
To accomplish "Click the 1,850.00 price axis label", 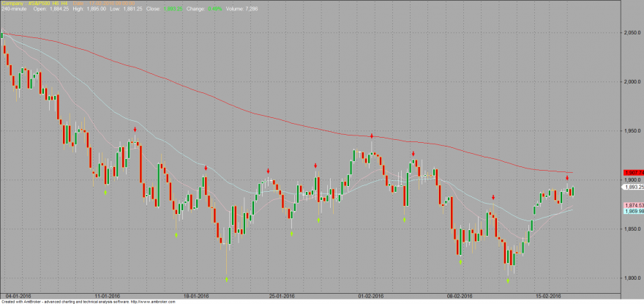I will (632, 229).
